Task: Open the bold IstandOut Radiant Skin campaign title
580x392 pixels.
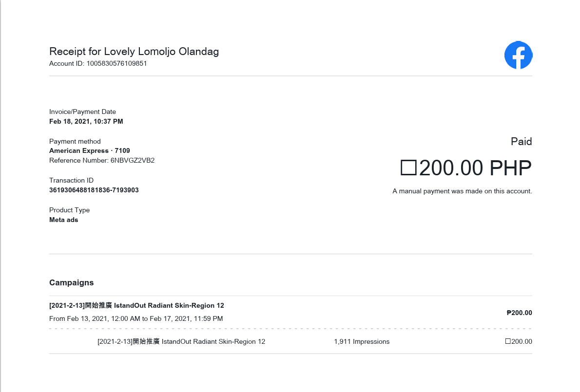Action: pos(136,305)
